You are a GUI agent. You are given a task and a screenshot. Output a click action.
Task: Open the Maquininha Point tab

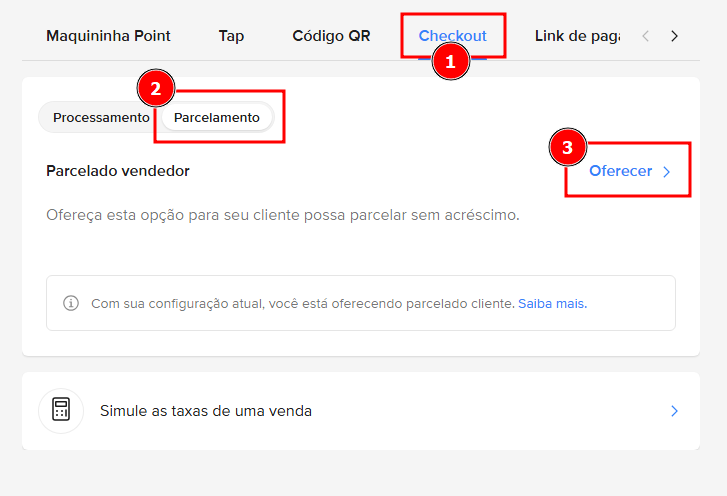[108, 36]
